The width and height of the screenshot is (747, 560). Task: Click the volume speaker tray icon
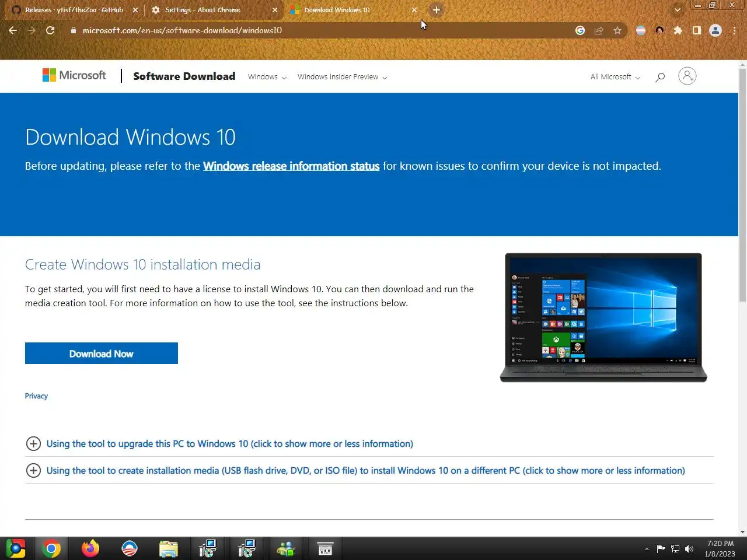click(689, 549)
